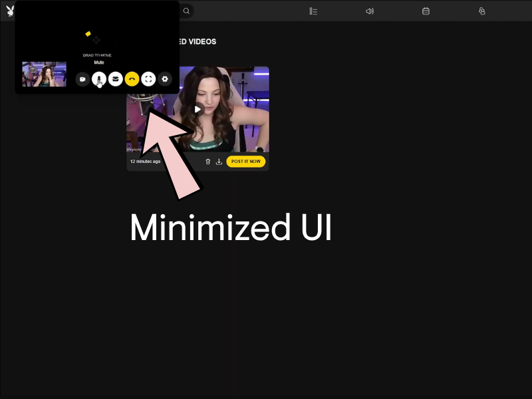Mute the microphone in mini player
This screenshot has width=532, height=399.
(x=99, y=79)
